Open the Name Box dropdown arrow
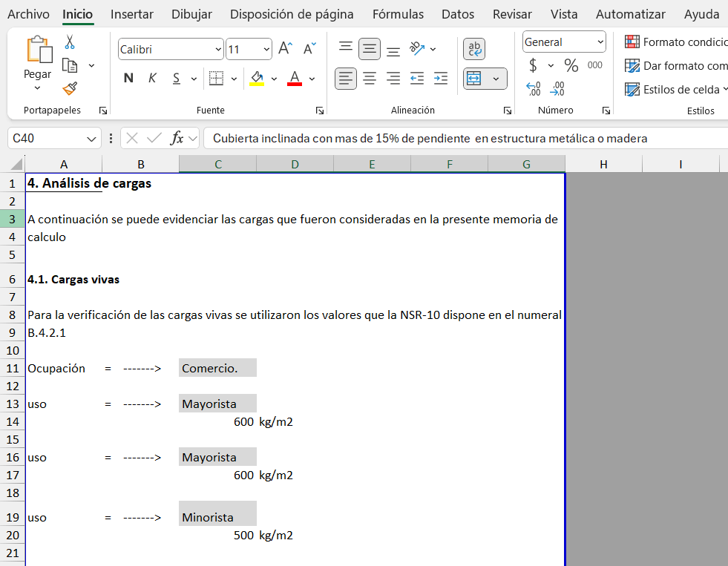This screenshot has width=728, height=566. pyautogui.click(x=92, y=139)
